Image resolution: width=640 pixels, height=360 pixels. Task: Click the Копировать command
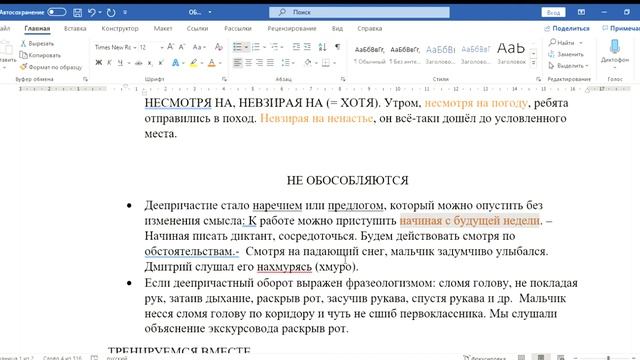tap(40, 55)
